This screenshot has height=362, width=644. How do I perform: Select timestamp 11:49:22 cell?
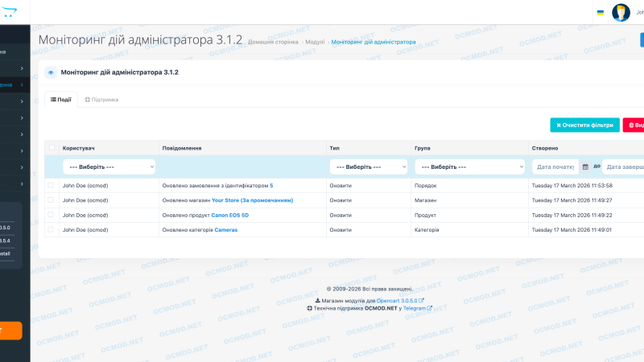(572, 215)
